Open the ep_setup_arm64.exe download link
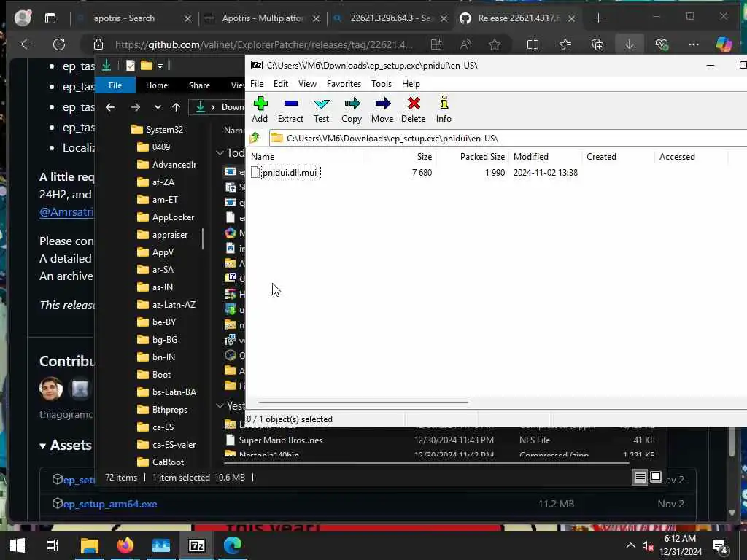This screenshot has height=560, width=747. tap(110, 504)
